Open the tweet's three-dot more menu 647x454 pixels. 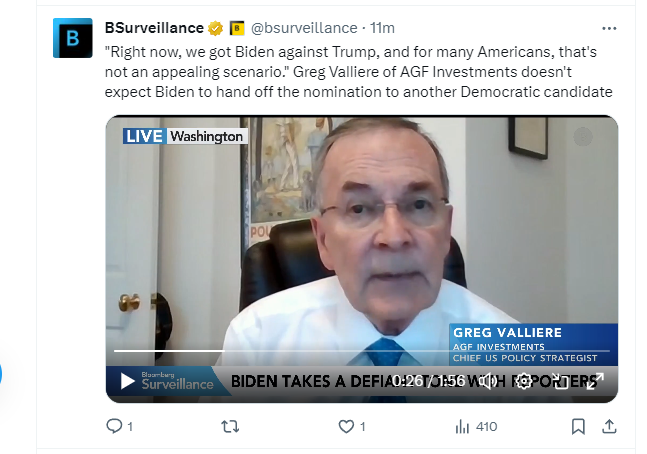609,28
